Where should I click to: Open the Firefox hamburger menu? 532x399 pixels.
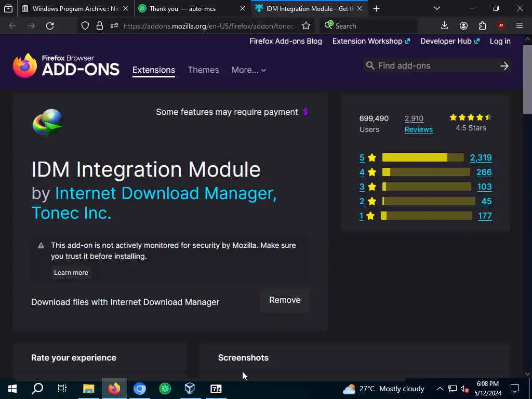point(520,26)
